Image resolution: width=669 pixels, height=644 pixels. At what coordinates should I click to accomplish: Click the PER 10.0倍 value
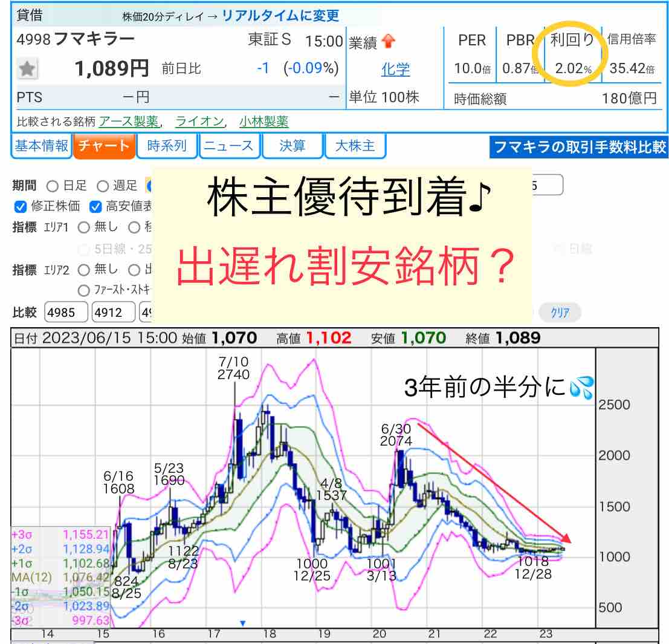(472, 69)
